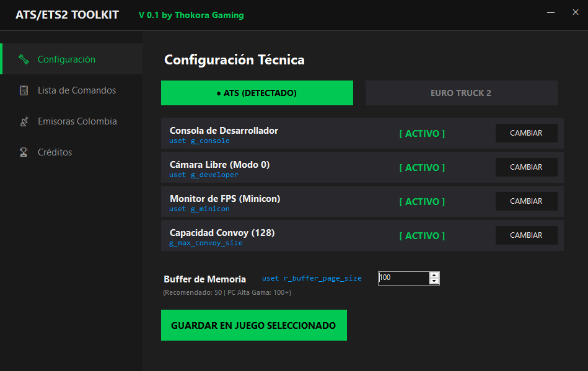
Task: Click the antenna icon beside Emisoras Colombia
Action: click(24, 121)
